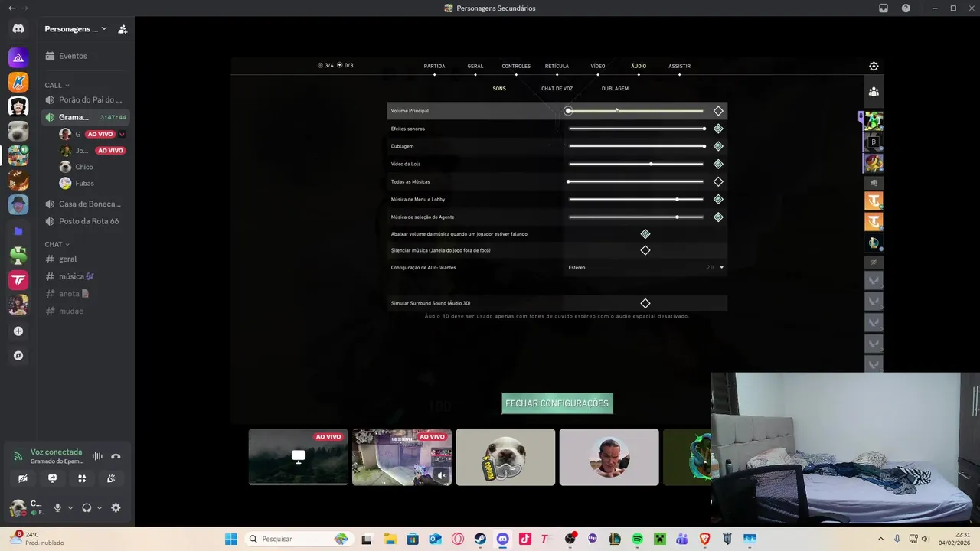Open Steam from the taskbar
The width and height of the screenshot is (980, 551).
[480, 539]
